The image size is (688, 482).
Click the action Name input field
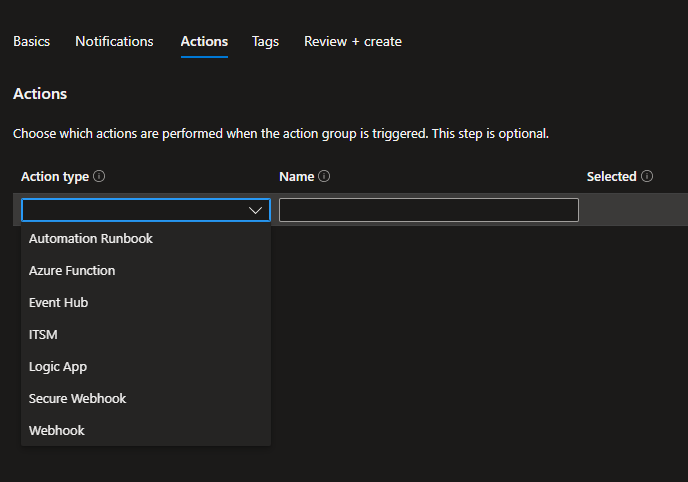point(429,210)
